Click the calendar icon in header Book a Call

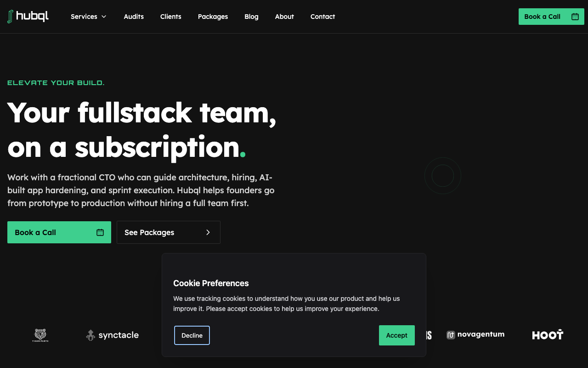point(575,17)
